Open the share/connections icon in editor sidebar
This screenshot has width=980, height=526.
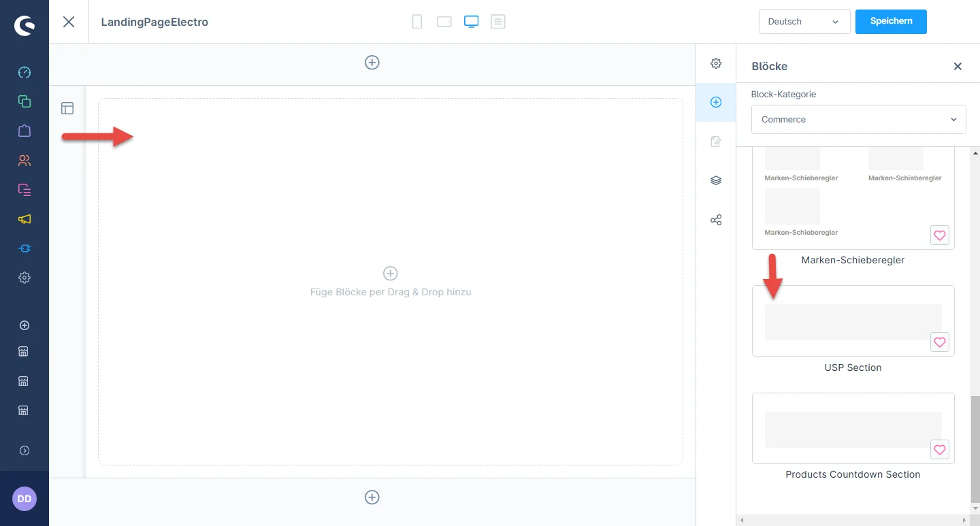pyautogui.click(x=716, y=220)
